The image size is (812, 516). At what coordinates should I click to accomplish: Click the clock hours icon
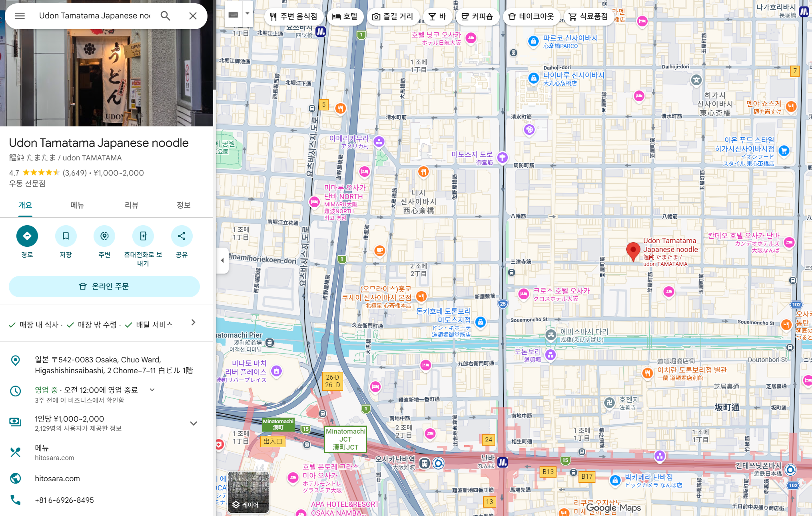click(x=15, y=391)
